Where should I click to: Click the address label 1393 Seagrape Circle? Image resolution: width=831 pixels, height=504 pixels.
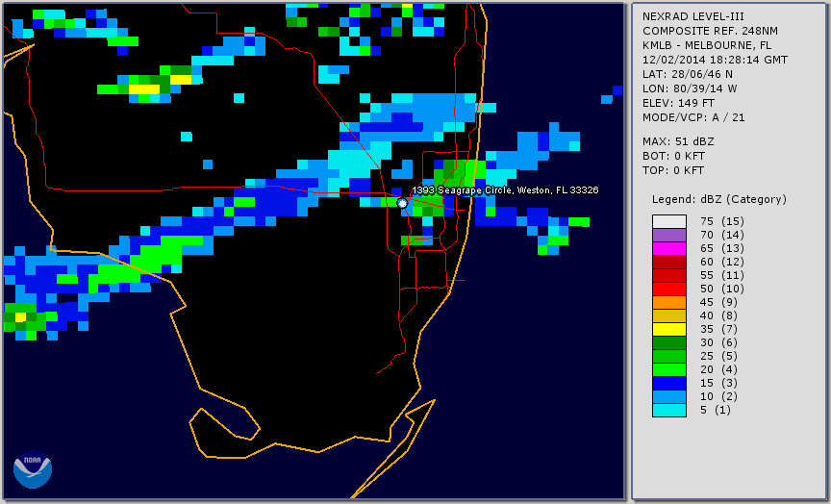pyautogui.click(x=506, y=190)
